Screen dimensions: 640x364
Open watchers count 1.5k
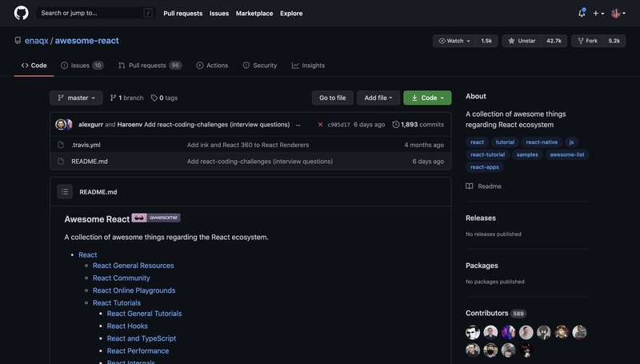(486, 41)
